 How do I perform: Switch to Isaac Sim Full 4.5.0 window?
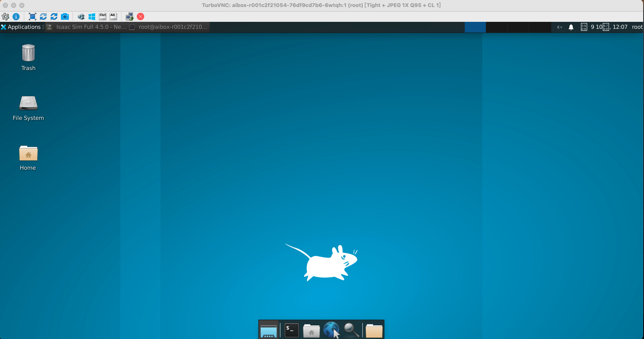pyautogui.click(x=87, y=27)
